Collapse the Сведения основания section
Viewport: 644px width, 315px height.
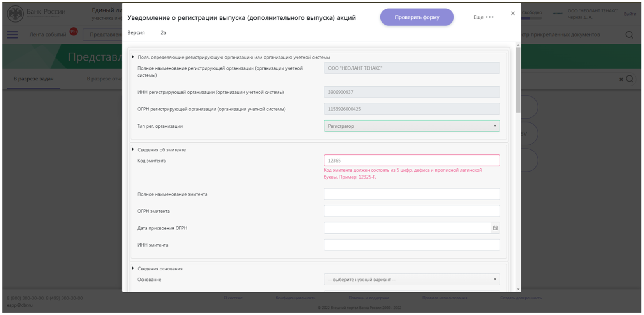(133, 268)
